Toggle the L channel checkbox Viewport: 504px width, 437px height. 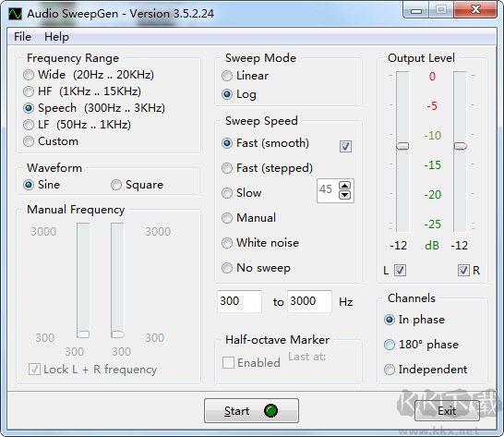[x=401, y=271]
